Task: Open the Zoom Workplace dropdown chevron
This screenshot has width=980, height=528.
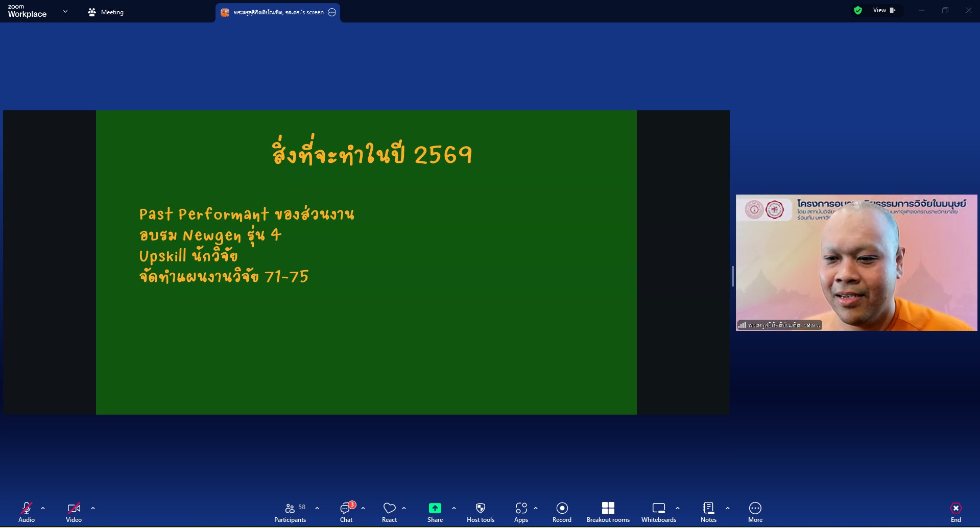Action: click(x=65, y=11)
